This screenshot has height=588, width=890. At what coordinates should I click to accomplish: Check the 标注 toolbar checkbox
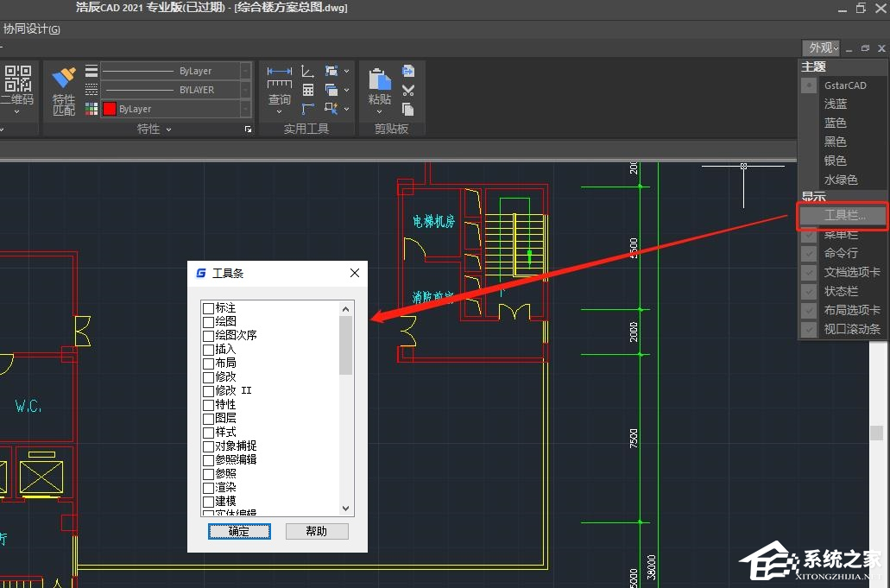208,308
